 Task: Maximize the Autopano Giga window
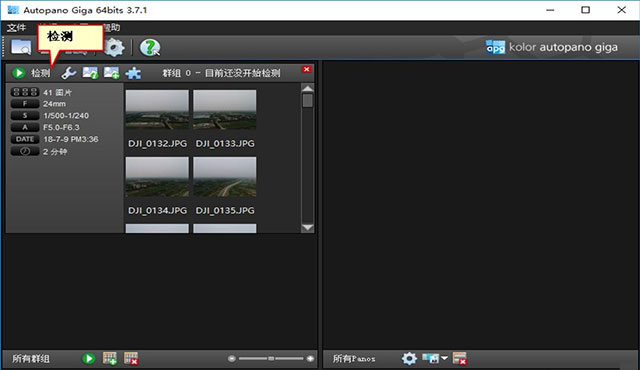(x=586, y=10)
